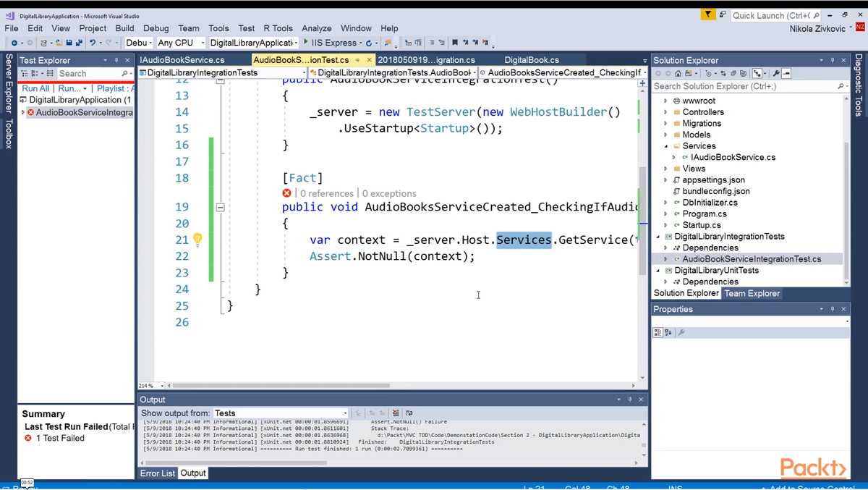Click the 0 references CodeLens link
The image size is (868, 490).
327,193
